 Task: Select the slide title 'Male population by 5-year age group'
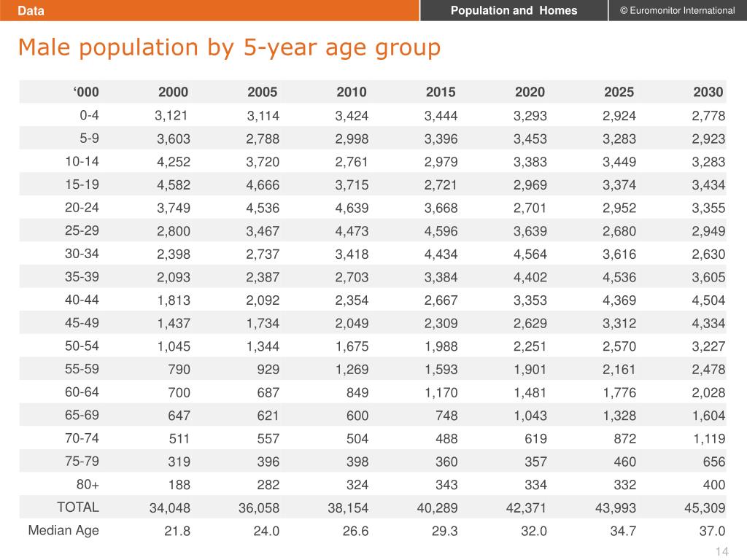(x=230, y=47)
